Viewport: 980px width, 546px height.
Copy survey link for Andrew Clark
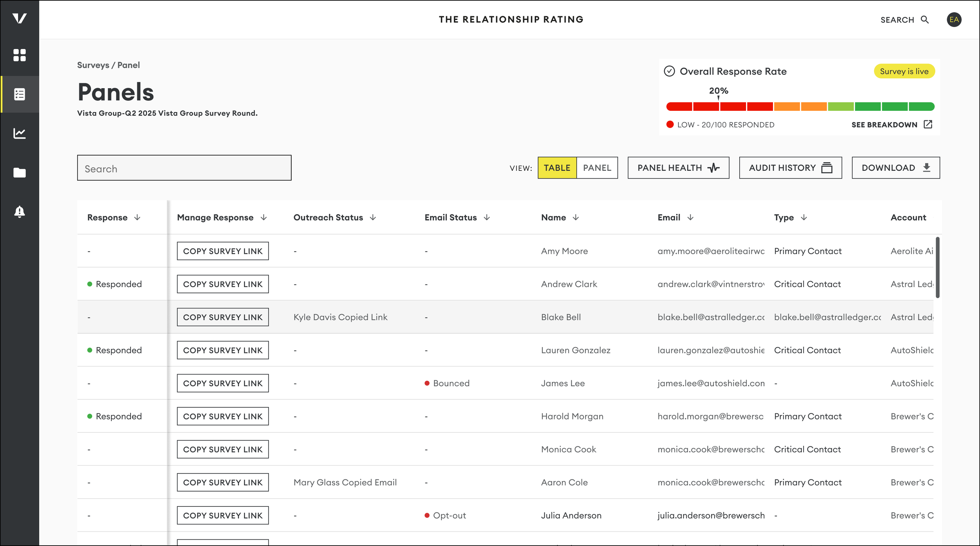223,284
